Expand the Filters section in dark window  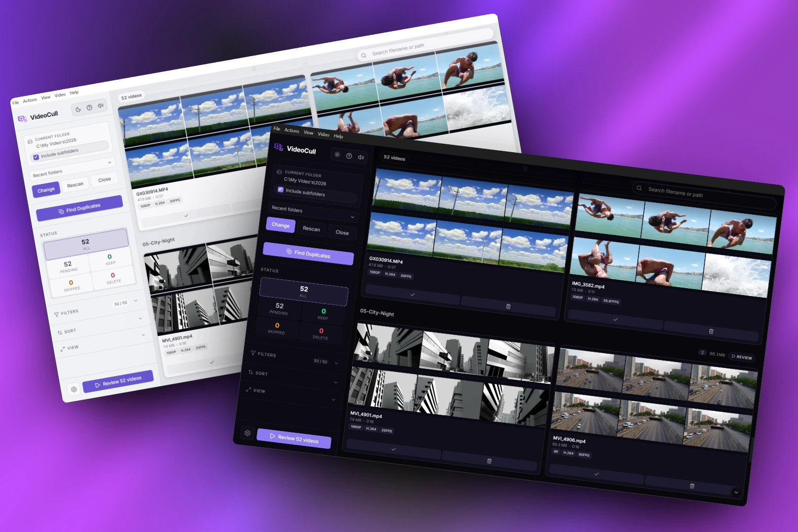pos(294,358)
